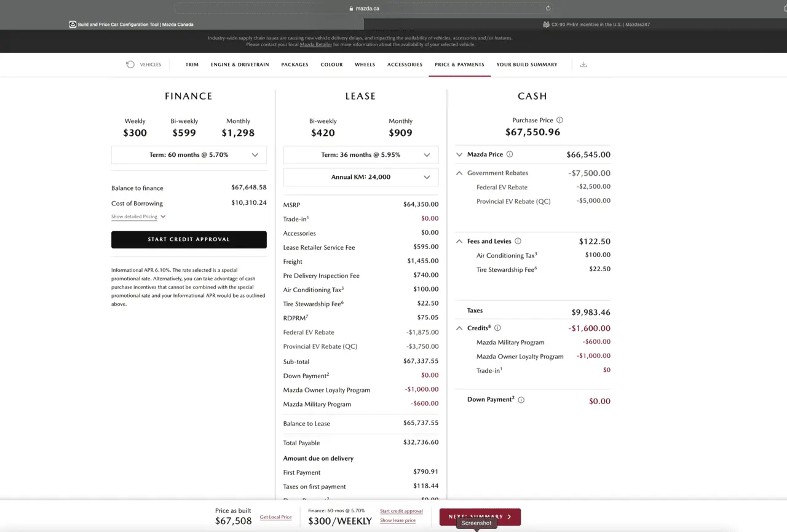Reload page using browser refresh icon
Image resolution: width=787 pixels, height=532 pixels.
pos(548,9)
